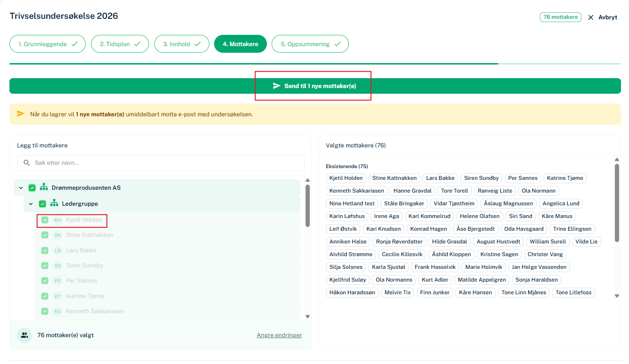
Task: Click the Ledergruppe group hierarchy icon
Action: 54,203
